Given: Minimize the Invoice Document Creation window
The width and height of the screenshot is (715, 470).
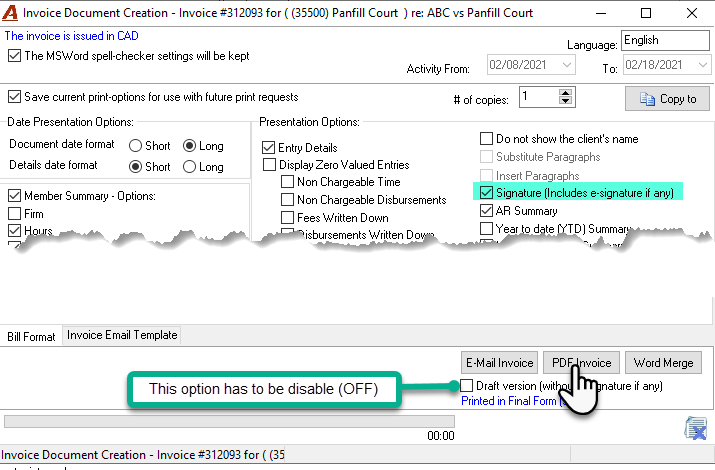Looking at the screenshot, I should tap(601, 13).
